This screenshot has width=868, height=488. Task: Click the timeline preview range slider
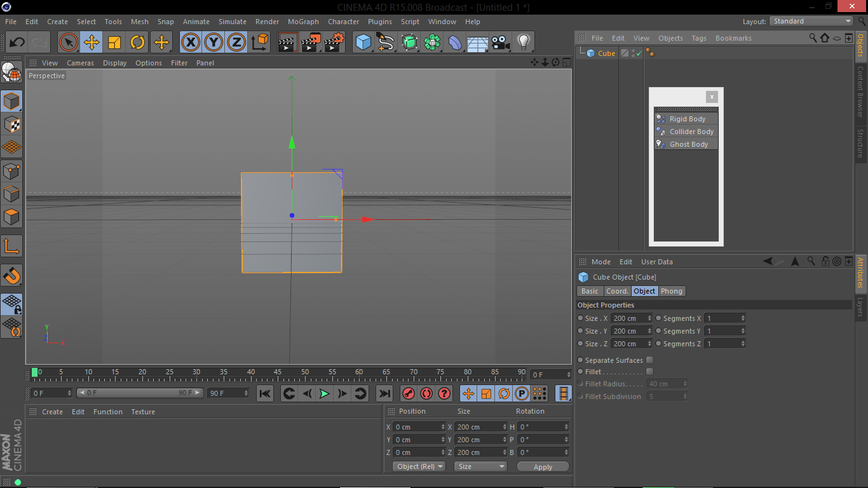[140, 393]
